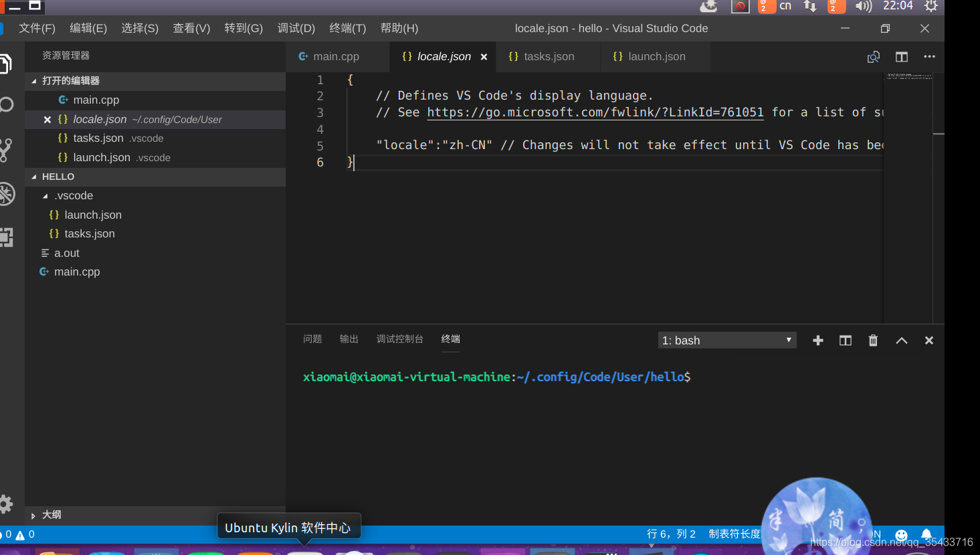Image resolution: width=980 pixels, height=555 pixels.
Task: Open editor More Actions ellipsis menu
Action: coord(930,57)
